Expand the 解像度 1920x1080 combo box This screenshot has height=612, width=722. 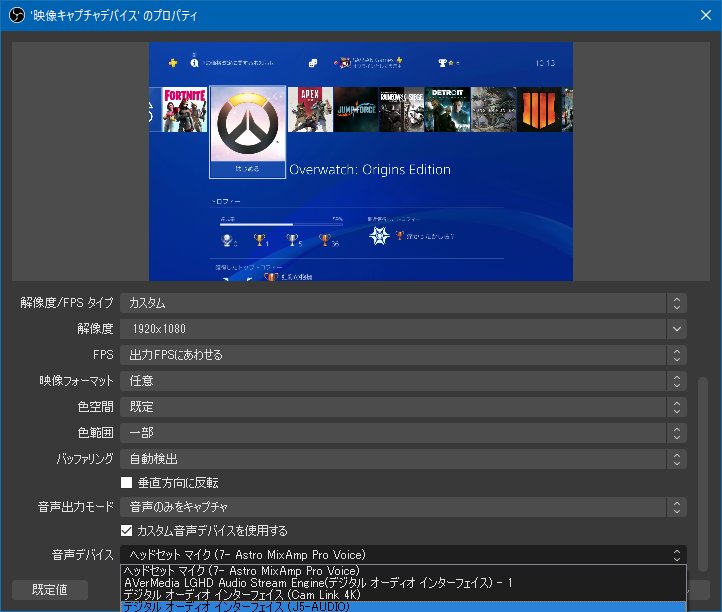[403, 329]
